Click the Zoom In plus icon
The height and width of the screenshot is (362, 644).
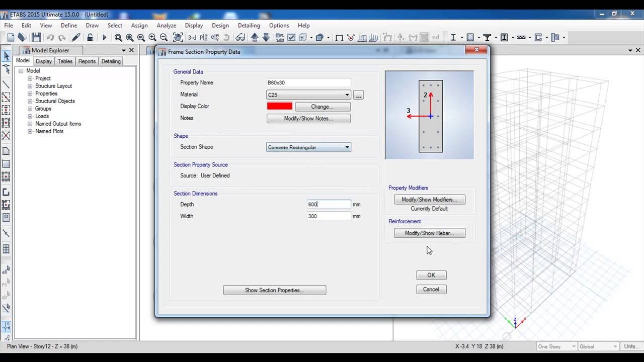[152, 37]
